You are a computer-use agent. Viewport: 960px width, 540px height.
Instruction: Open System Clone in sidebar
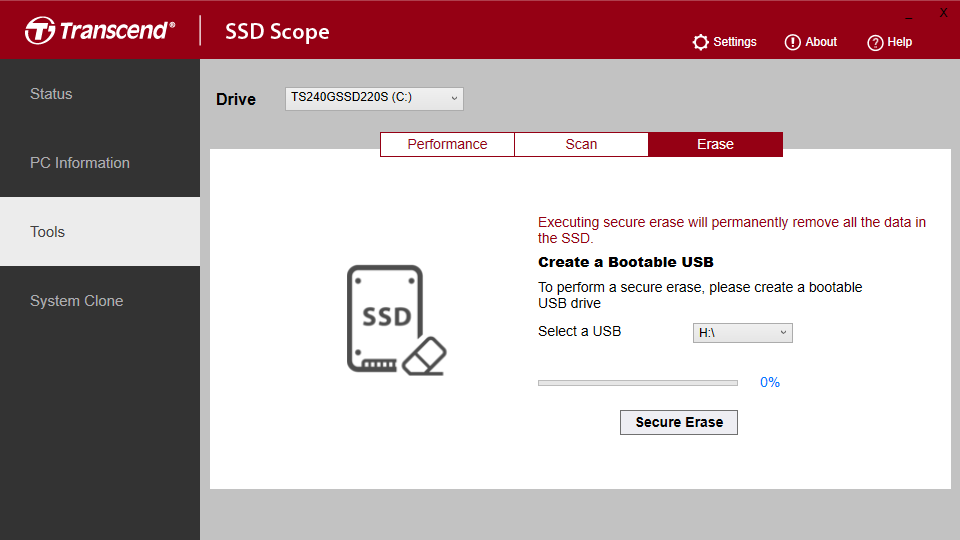pyautogui.click(x=100, y=301)
